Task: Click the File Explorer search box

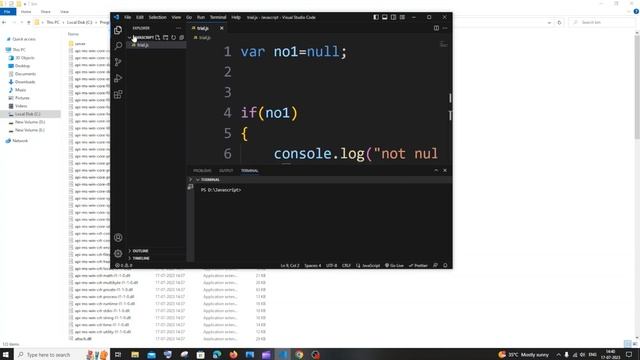Action: 602,22
